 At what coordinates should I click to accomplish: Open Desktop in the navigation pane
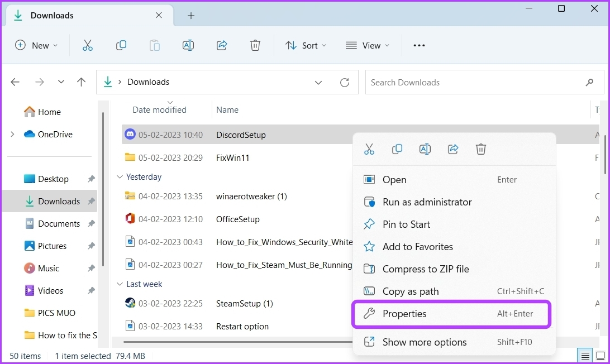(46, 179)
